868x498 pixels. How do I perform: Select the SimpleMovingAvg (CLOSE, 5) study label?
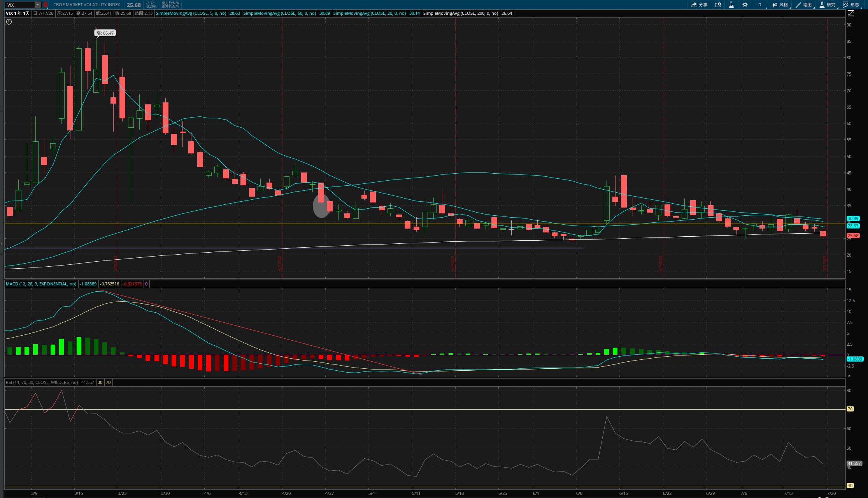click(191, 13)
